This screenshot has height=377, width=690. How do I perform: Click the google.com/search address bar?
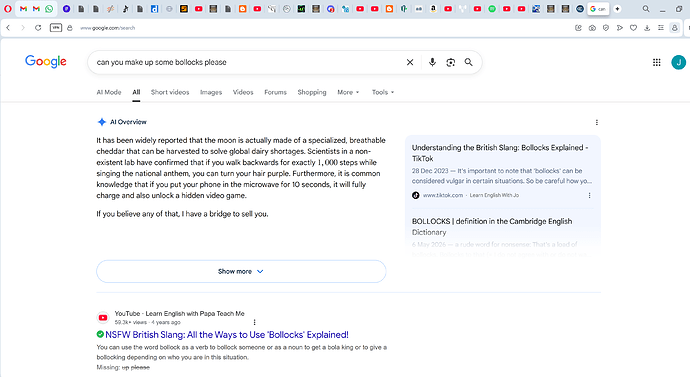tap(107, 28)
